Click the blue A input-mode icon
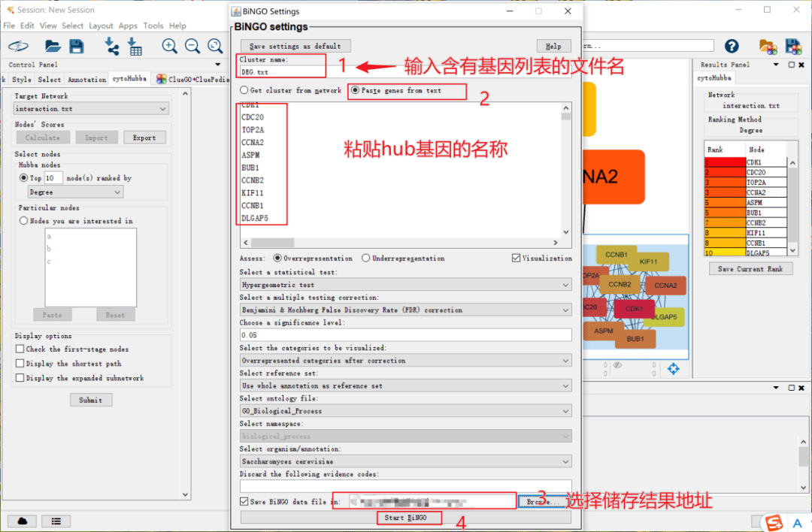Viewport: 812px width, 532px height. pos(797,523)
